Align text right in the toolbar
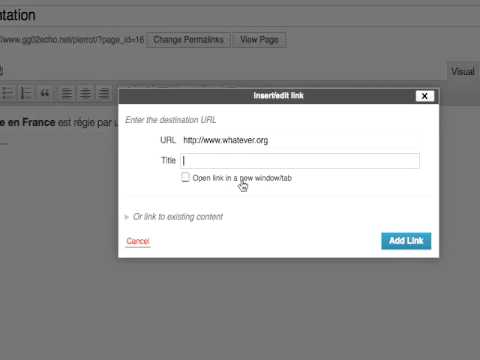The width and height of the screenshot is (480, 360). coord(104,93)
